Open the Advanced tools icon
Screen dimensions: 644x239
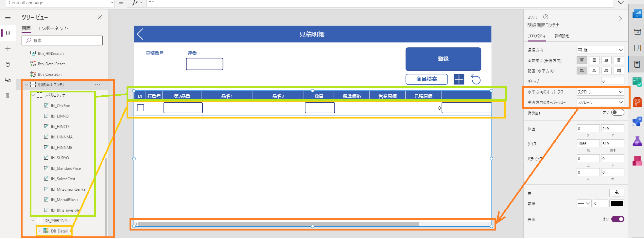(8, 96)
